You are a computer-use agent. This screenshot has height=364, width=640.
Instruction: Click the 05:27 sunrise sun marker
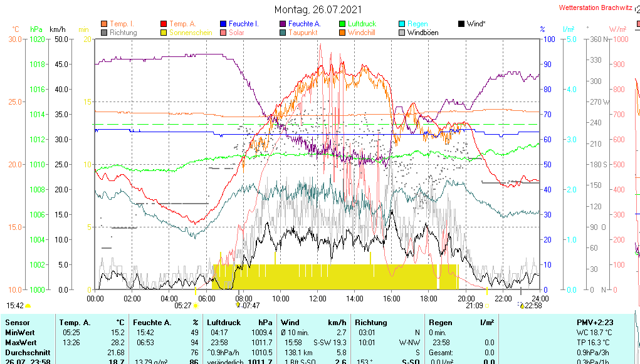click(x=196, y=306)
